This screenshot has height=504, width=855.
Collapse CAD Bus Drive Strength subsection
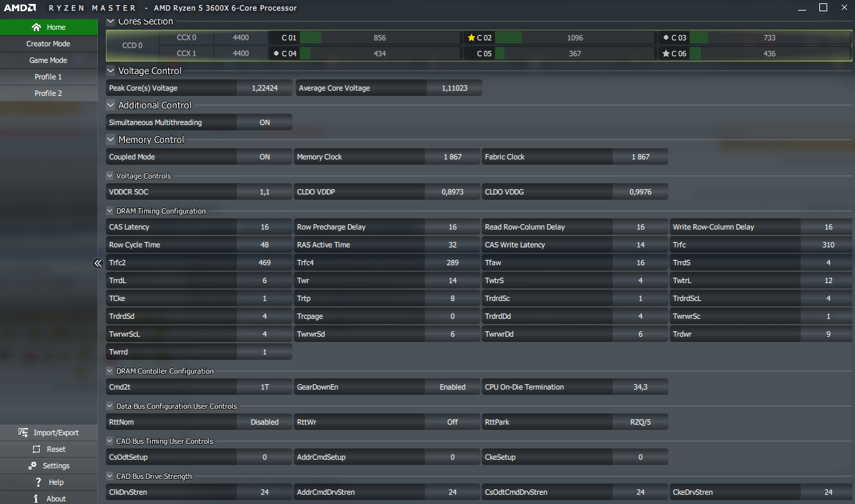point(110,476)
